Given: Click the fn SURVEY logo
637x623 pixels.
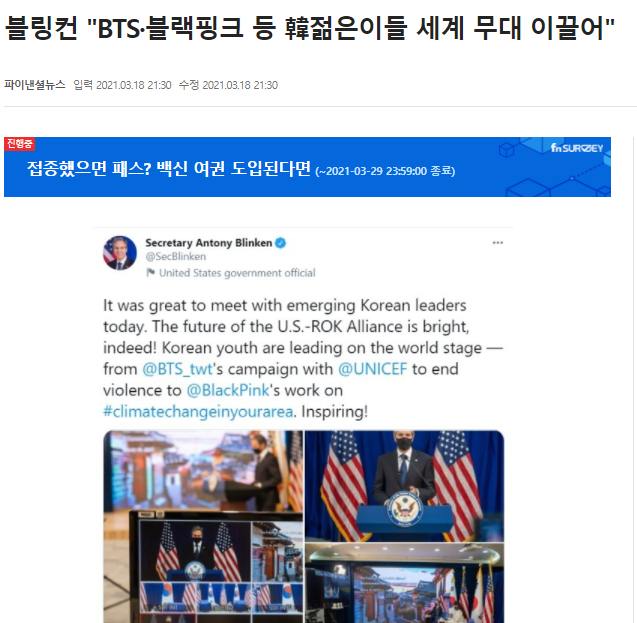Looking at the screenshot, I should (576, 148).
